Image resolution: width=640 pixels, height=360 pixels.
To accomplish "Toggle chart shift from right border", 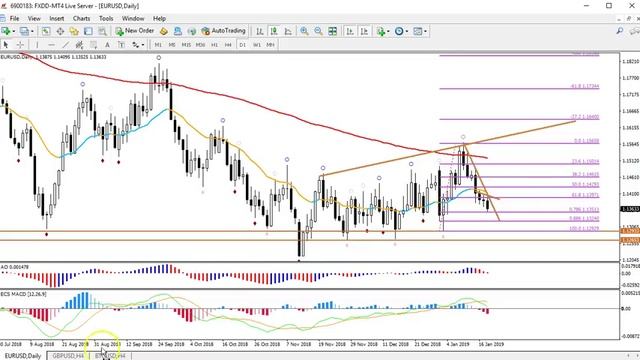I will pyautogui.click(x=364, y=31).
